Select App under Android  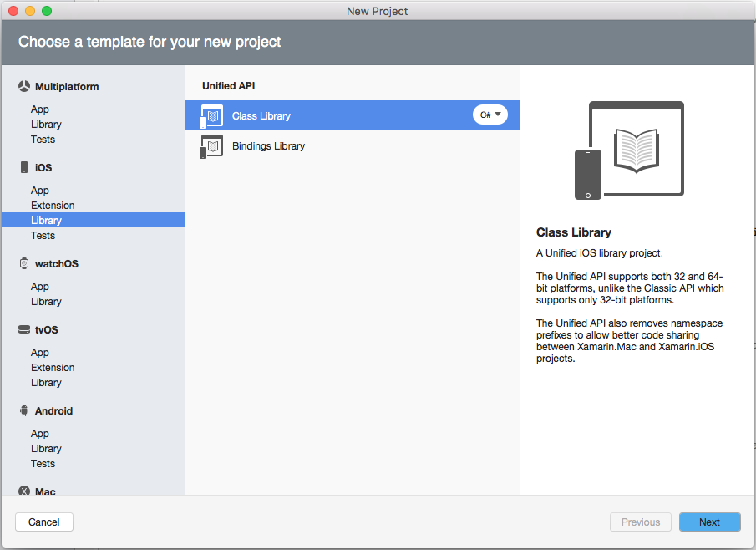pos(40,433)
